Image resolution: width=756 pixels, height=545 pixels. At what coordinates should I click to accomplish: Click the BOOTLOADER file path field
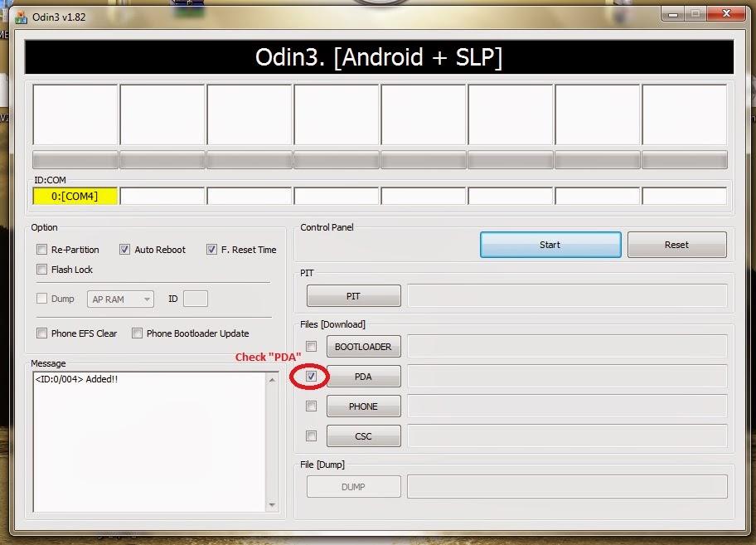coord(567,346)
